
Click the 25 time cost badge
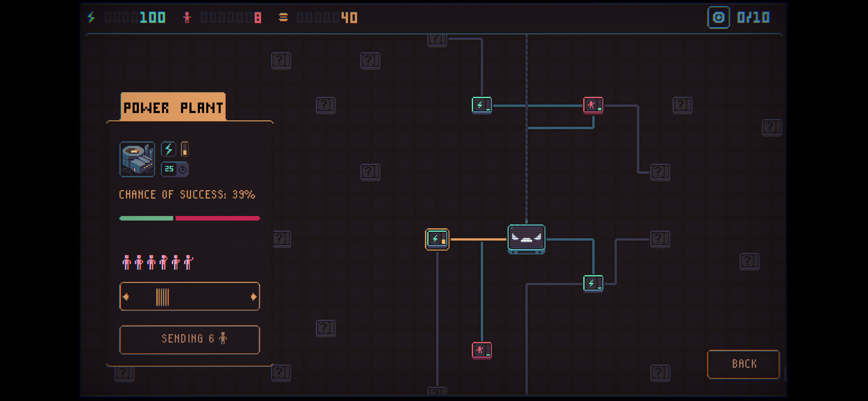175,169
